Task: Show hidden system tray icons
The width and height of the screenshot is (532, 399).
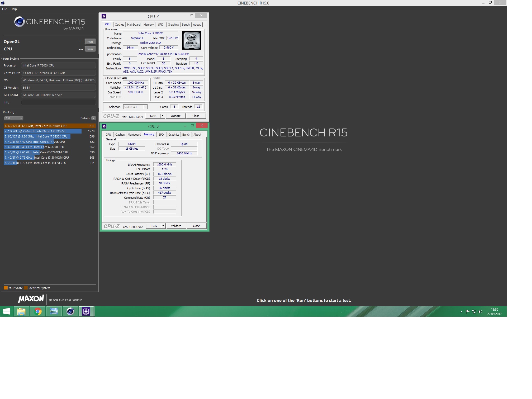Action: tap(461, 312)
